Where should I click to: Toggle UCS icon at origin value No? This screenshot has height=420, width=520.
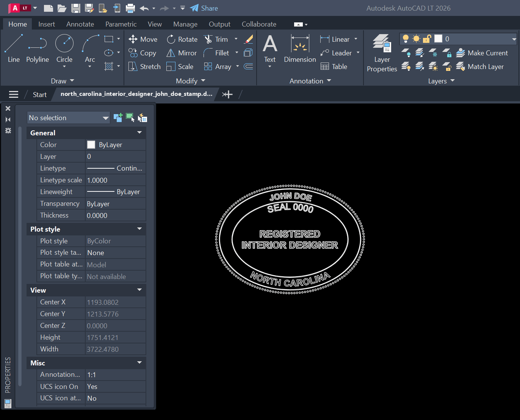tap(115, 398)
